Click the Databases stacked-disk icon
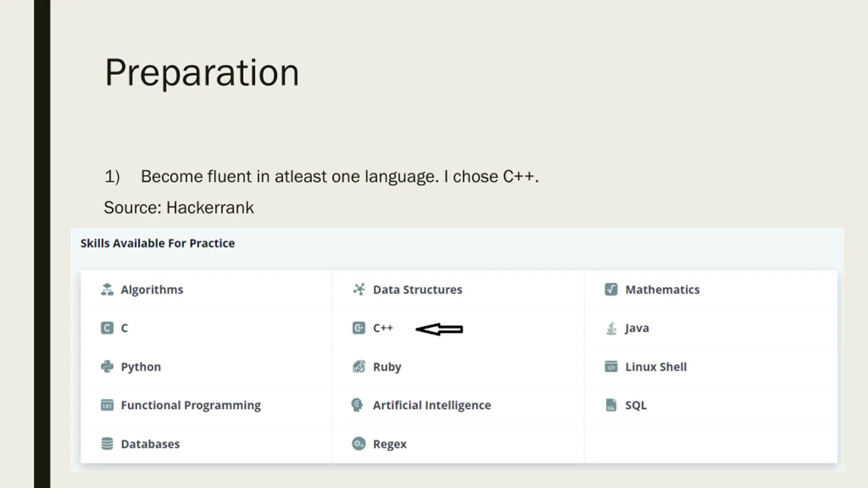 click(x=107, y=444)
